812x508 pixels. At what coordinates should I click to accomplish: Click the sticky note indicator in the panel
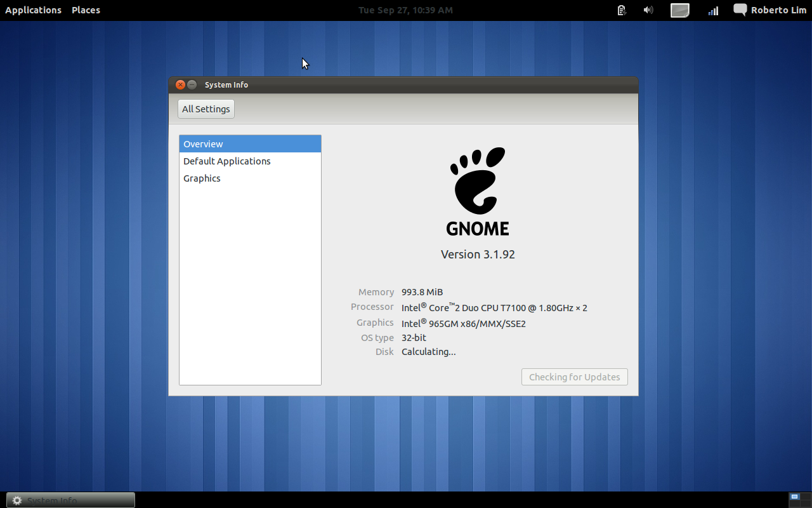(x=679, y=10)
